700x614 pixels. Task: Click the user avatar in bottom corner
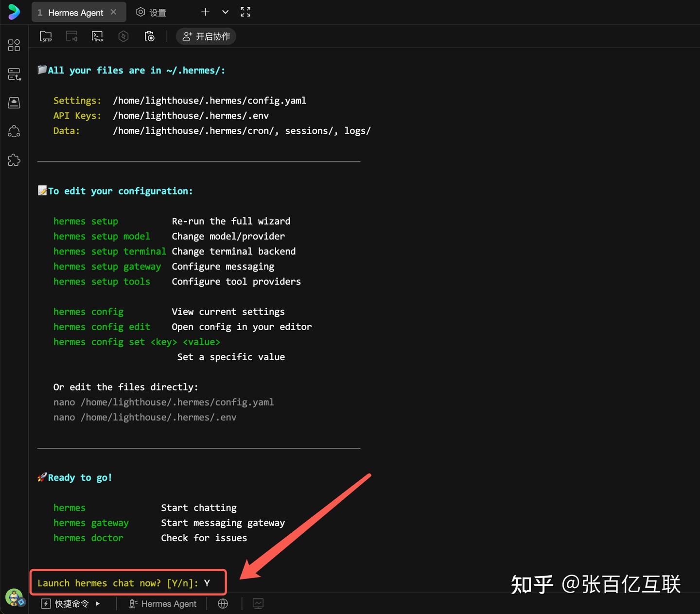14,597
